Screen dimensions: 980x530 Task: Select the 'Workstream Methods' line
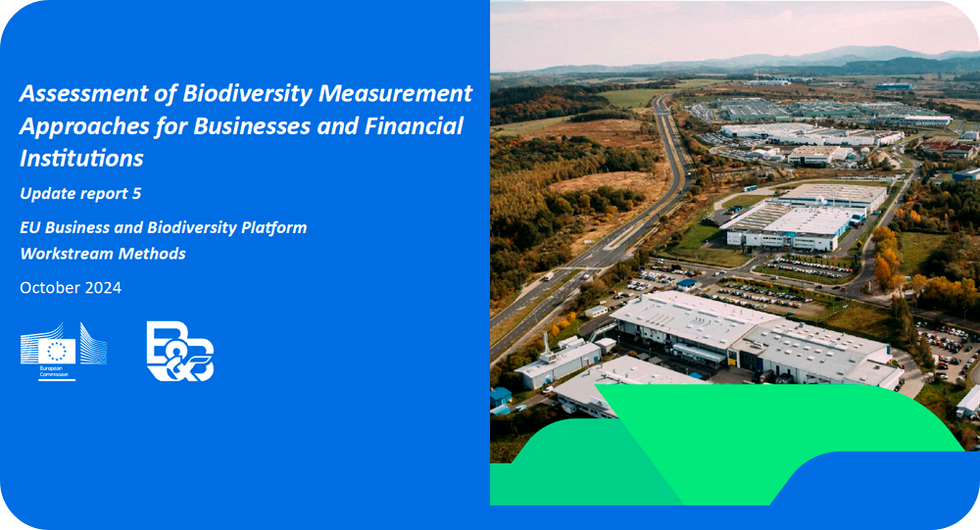103,254
